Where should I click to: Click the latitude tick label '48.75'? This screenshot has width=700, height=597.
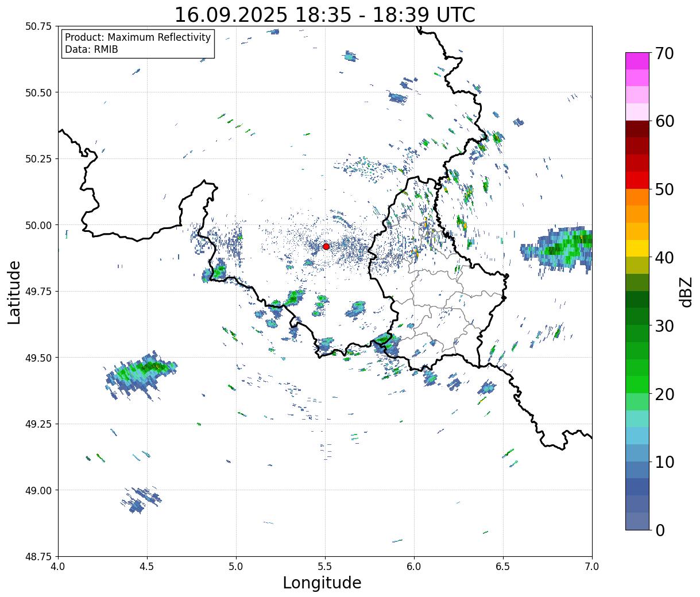pyautogui.click(x=38, y=557)
